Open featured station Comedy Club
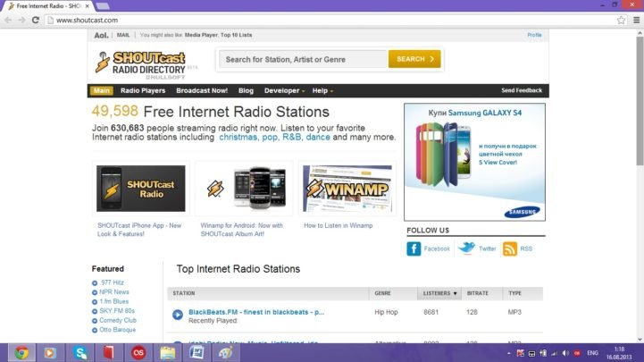644x362 pixels. pyautogui.click(x=118, y=321)
